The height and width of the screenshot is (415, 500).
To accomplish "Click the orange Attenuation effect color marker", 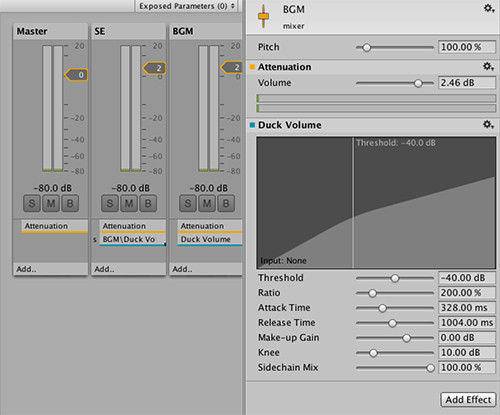I will point(252,67).
